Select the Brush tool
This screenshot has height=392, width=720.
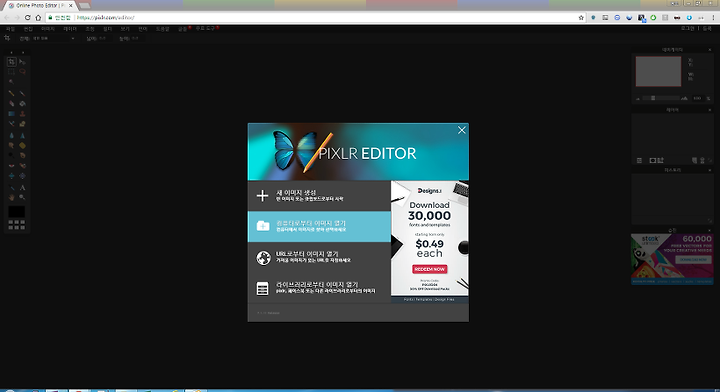[22, 93]
